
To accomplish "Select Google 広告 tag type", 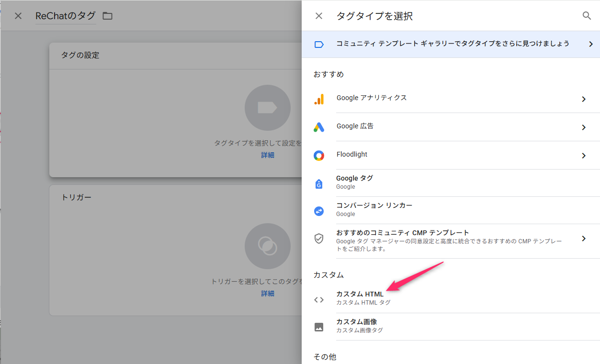I will (x=451, y=127).
